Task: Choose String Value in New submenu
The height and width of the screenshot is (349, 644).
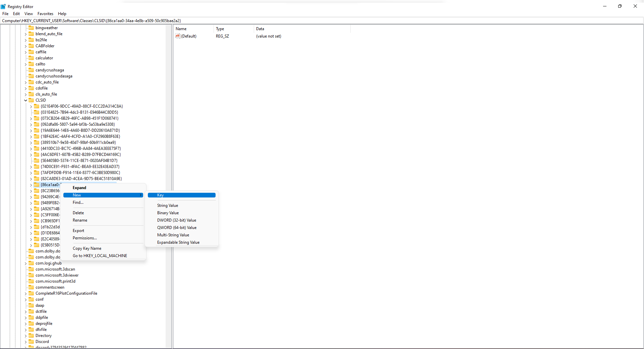Action: (182, 206)
